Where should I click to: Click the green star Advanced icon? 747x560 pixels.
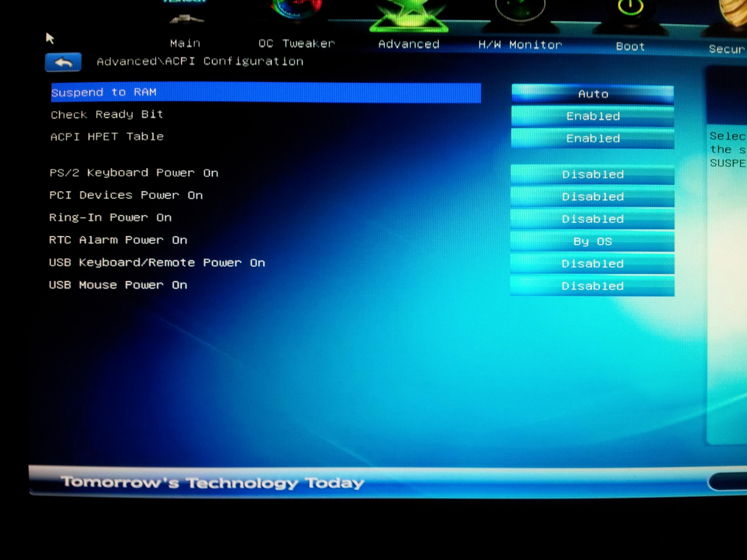[409, 15]
